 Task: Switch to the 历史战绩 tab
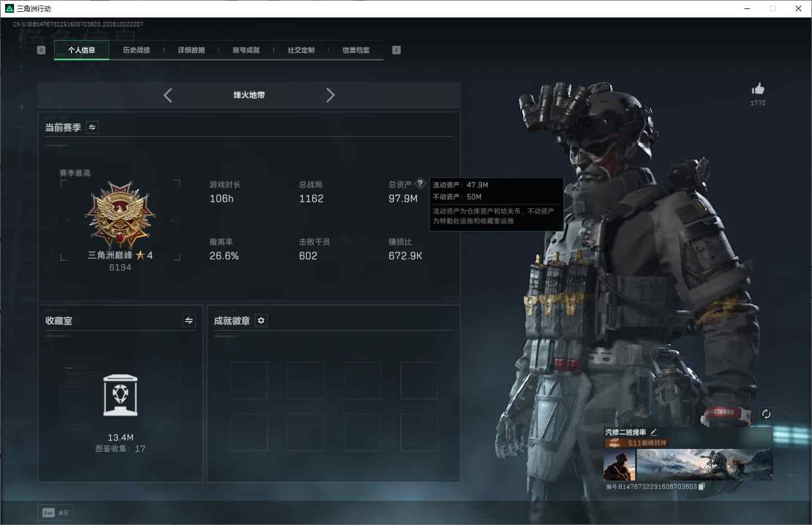tap(136, 50)
